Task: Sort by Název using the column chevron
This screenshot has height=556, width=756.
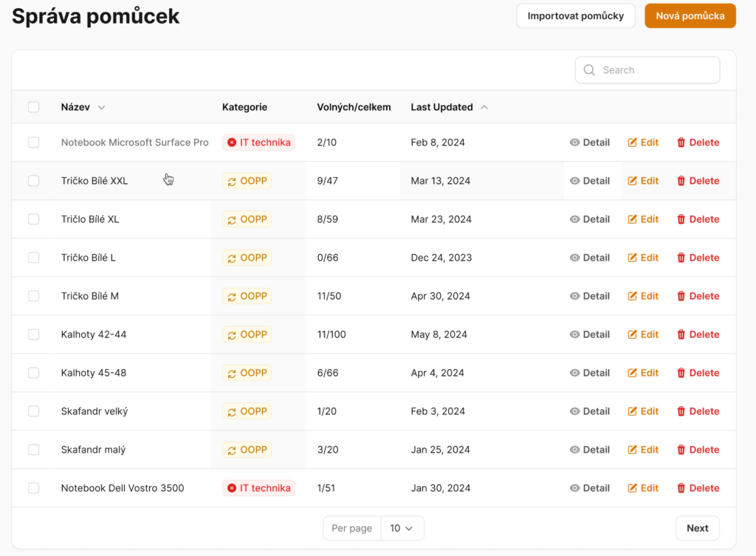Action: (x=101, y=108)
